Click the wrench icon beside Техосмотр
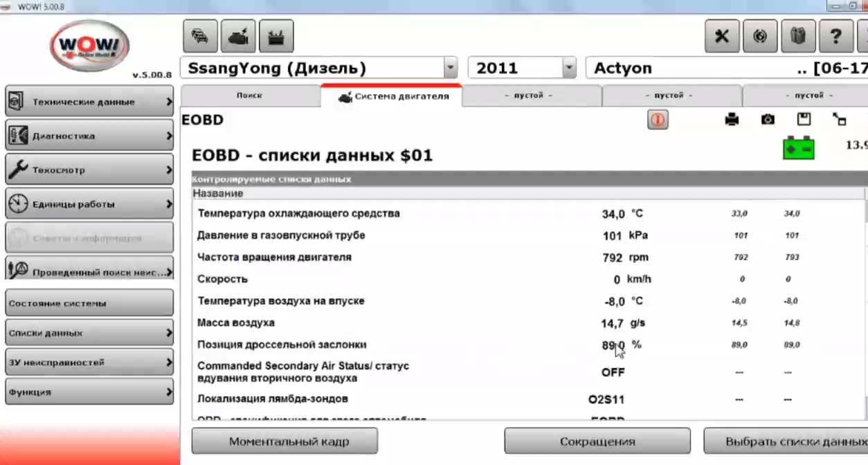The width and height of the screenshot is (868, 465). point(18,170)
